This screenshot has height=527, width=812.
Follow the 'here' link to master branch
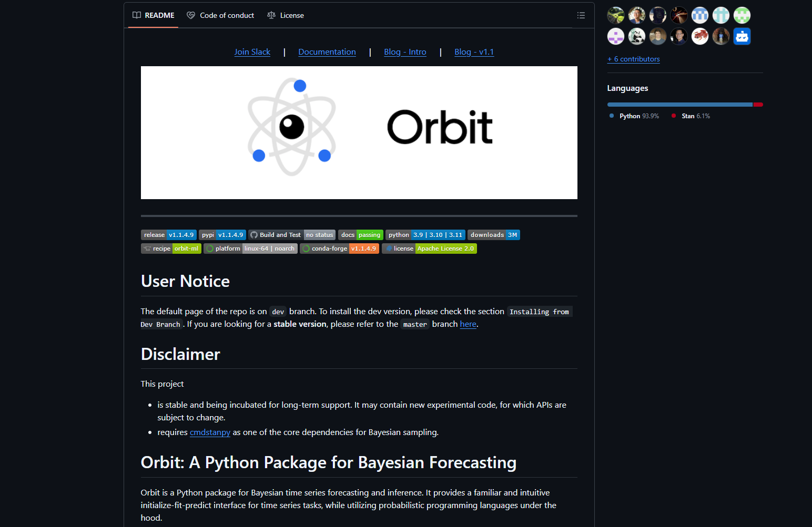(468, 324)
